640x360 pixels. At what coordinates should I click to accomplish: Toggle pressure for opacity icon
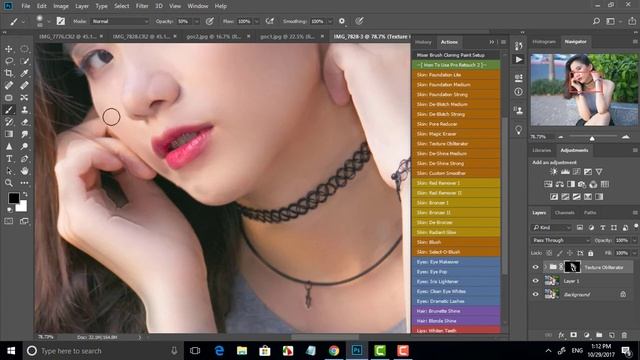210,21
